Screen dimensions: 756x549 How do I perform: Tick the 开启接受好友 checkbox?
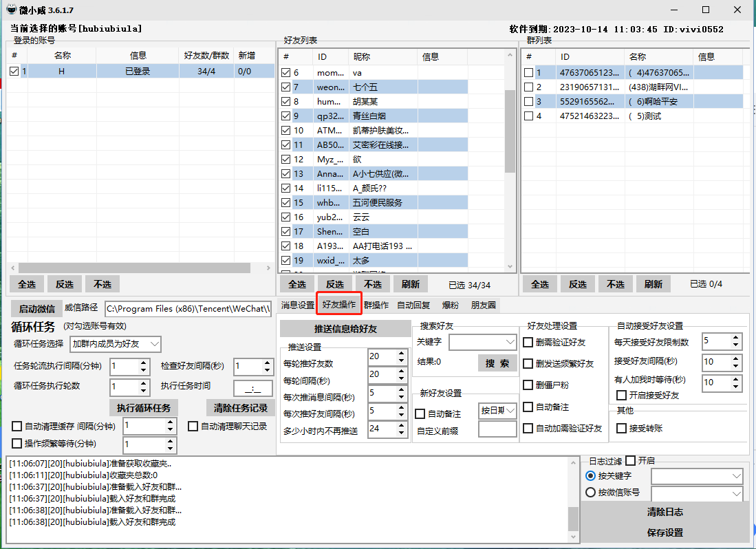621,395
